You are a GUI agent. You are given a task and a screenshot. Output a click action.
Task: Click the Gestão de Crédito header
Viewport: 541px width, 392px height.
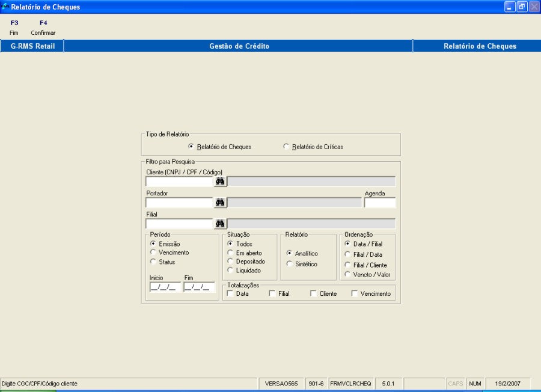[x=239, y=46]
